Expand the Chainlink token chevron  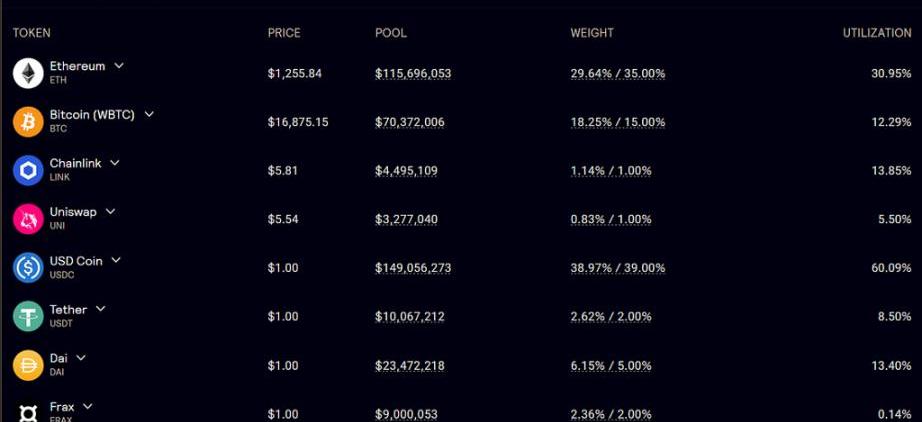coord(115,163)
